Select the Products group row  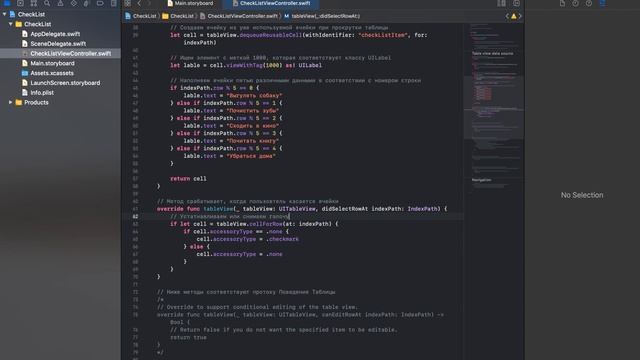coord(36,102)
